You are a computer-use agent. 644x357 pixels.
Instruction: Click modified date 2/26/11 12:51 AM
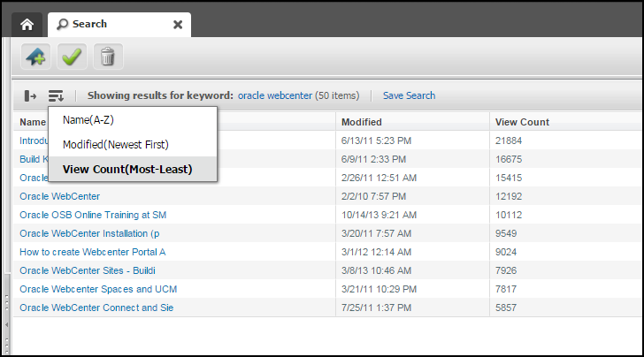pyautogui.click(x=379, y=178)
